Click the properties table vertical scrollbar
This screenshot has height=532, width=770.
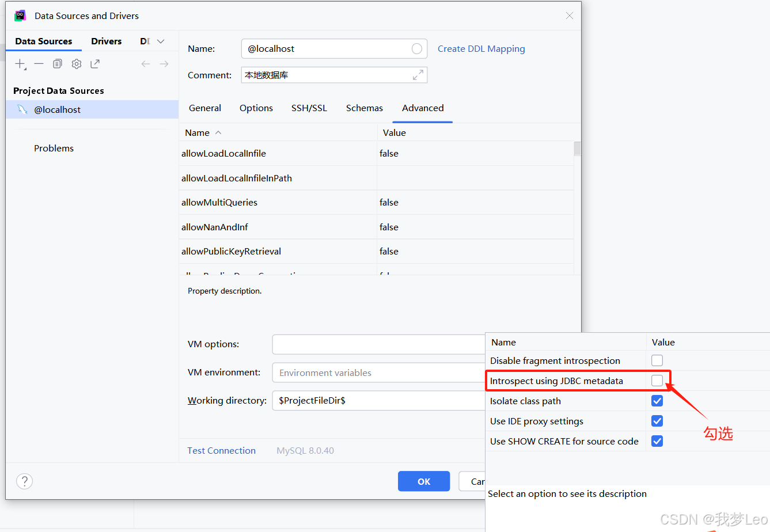pyautogui.click(x=577, y=149)
